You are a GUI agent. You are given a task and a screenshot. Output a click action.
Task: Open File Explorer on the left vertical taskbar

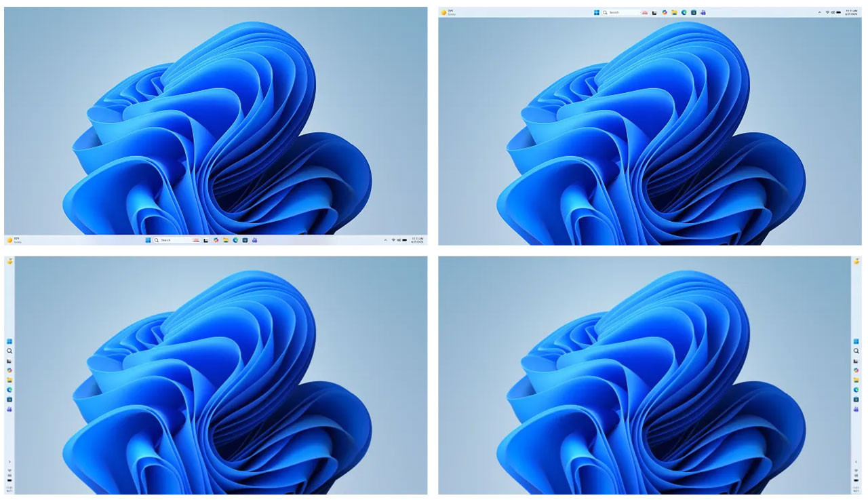click(x=9, y=380)
